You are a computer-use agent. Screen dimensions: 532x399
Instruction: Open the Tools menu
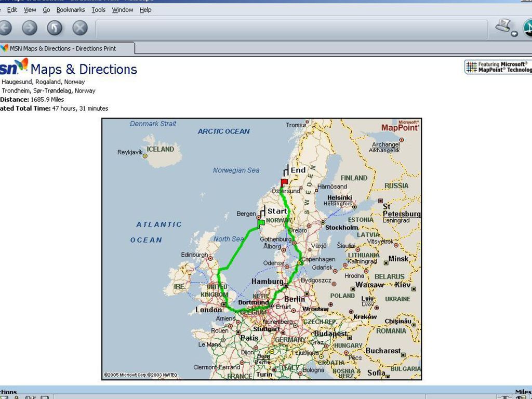(98, 10)
